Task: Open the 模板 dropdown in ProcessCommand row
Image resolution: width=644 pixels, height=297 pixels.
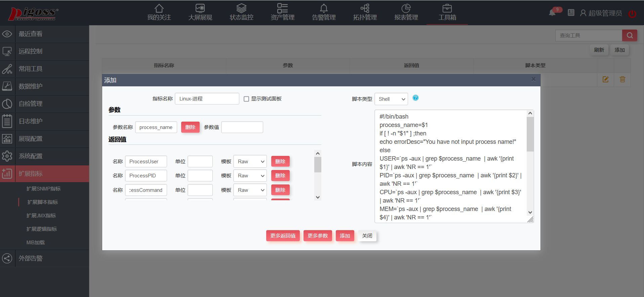Action: 250,190
